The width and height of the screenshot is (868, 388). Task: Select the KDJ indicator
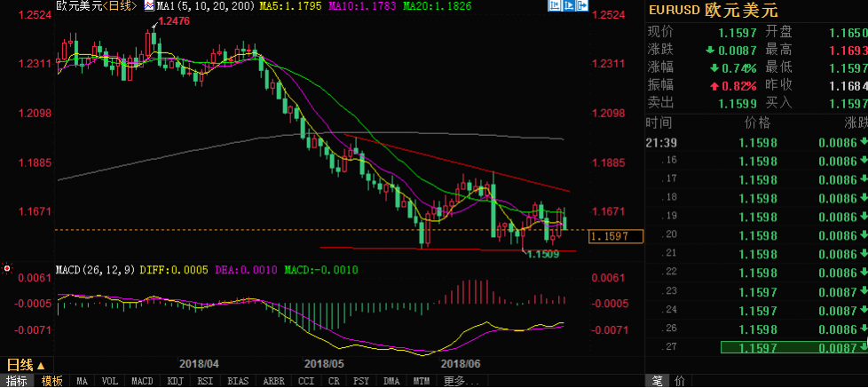[174, 381]
